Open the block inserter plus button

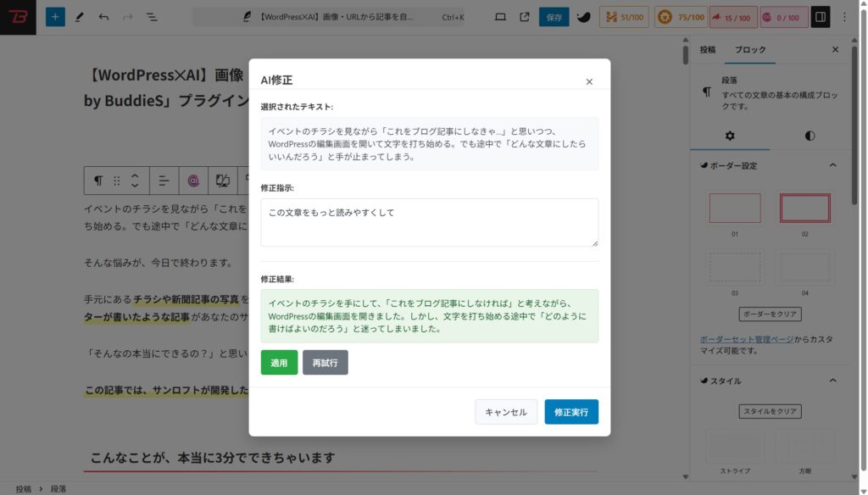point(55,17)
